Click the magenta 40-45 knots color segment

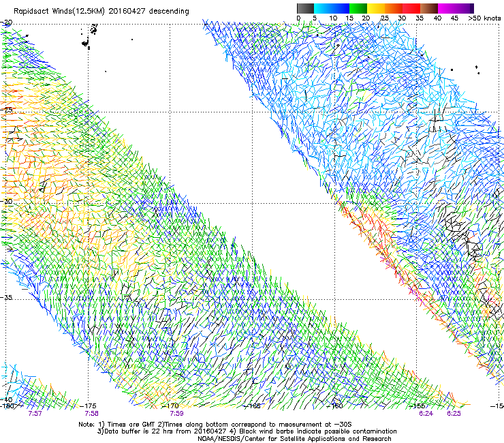pos(447,8)
